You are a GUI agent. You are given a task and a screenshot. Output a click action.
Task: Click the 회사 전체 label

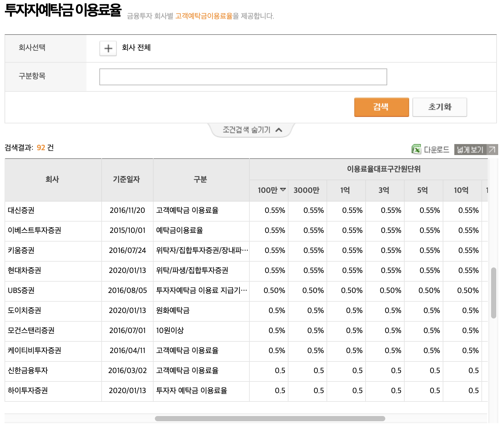[136, 48]
